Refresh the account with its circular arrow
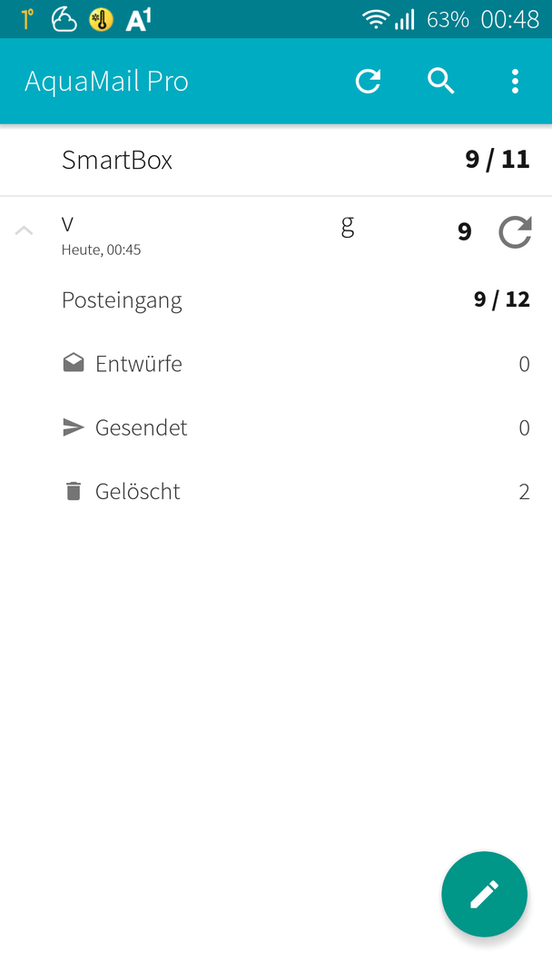This screenshot has width=552, height=980. (x=515, y=232)
